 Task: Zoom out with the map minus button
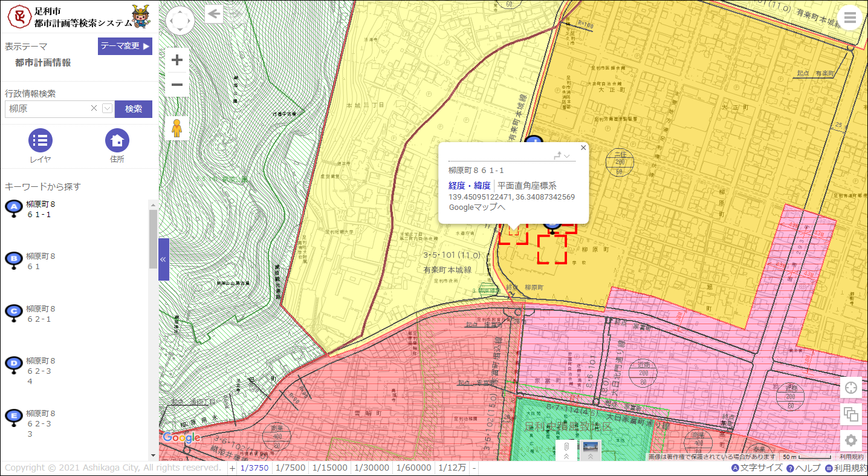(x=177, y=85)
